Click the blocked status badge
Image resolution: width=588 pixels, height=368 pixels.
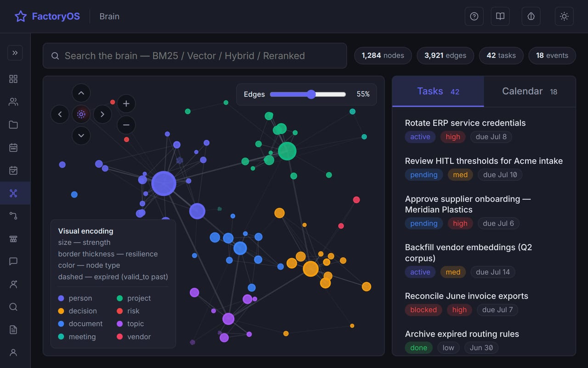coord(423,310)
